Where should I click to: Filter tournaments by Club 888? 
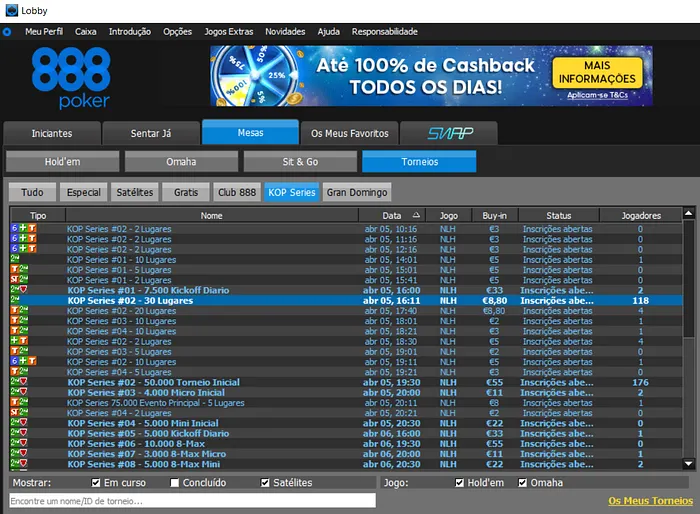coord(237,192)
